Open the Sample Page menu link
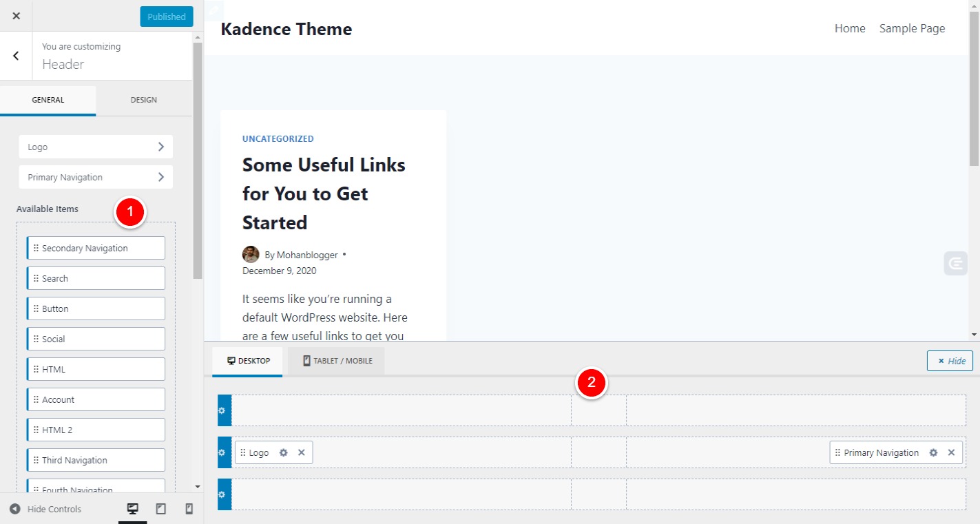 point(912,28)
